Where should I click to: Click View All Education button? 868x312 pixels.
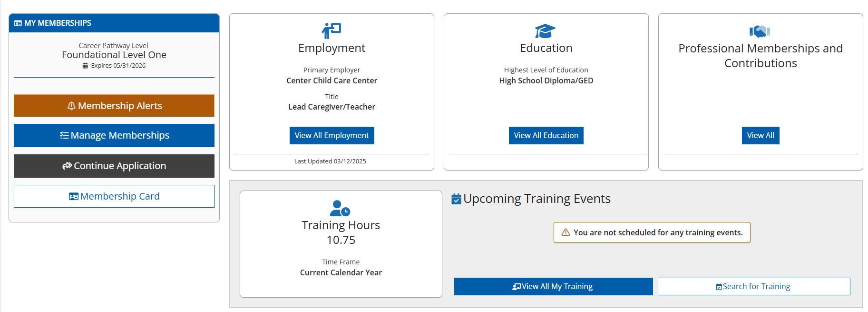click(546, 135)
